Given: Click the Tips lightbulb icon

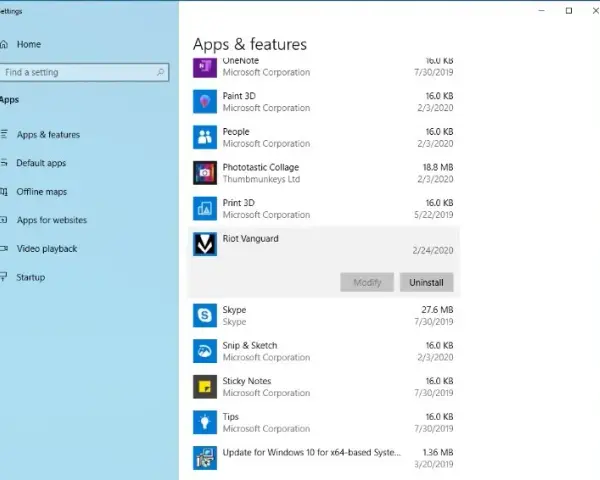Looking at the screenshot, I should pos(205,422).
